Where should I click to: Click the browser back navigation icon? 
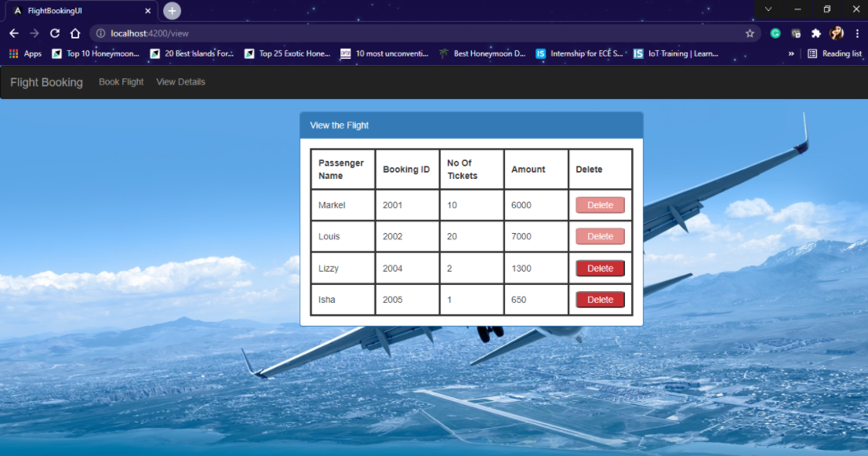click(x=13, y=34)
